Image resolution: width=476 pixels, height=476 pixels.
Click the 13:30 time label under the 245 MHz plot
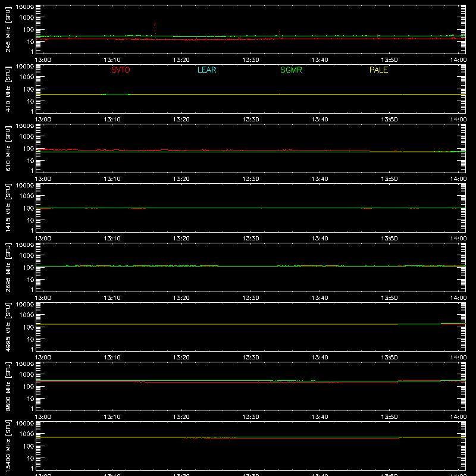coord(250,60)
